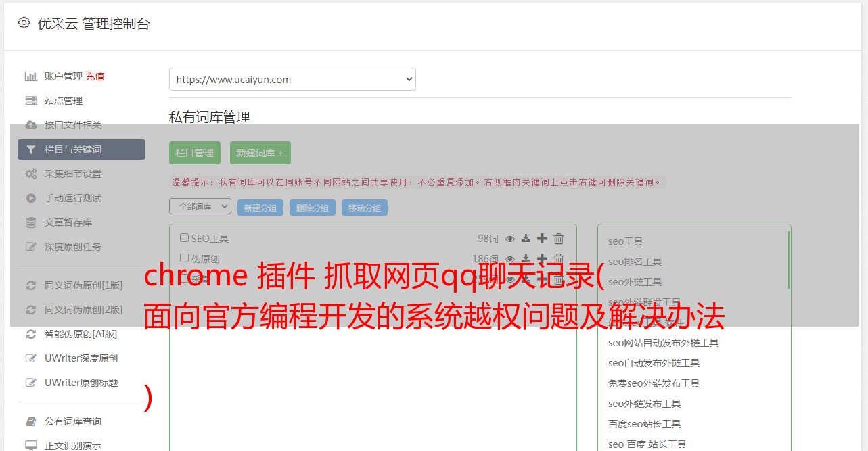Click the gear icon beside 优采云 管理控制台
The width and height of the screenshot is (868, 451).
pyautogui.click(x=24, y=23)
